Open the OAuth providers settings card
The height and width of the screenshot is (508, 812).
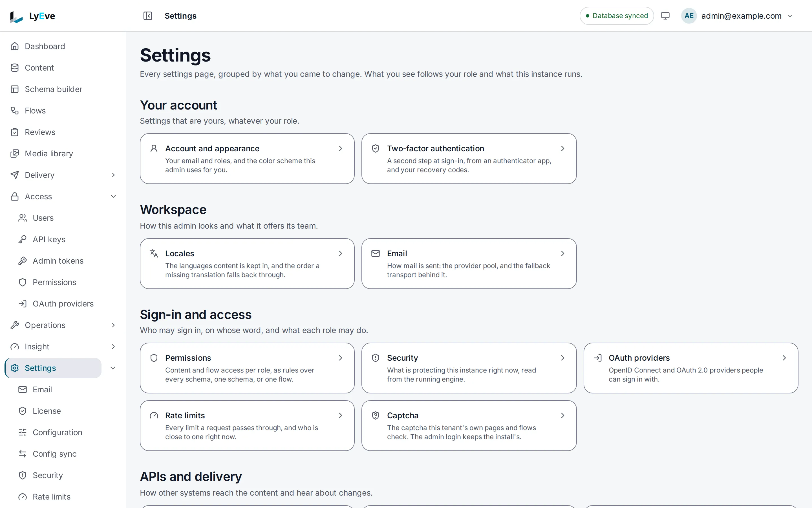coord(690,368)
